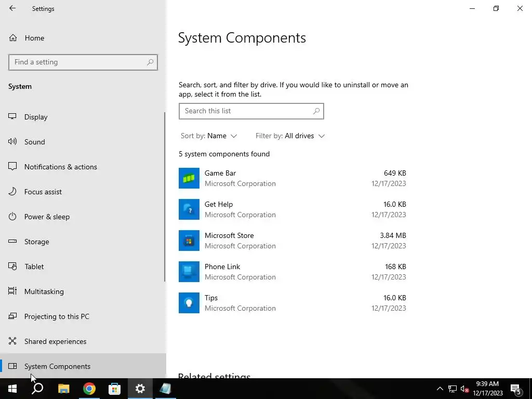Click the 3.84 MB size value
This screenshot has width=532, height=399.
(x=393, y=235)
